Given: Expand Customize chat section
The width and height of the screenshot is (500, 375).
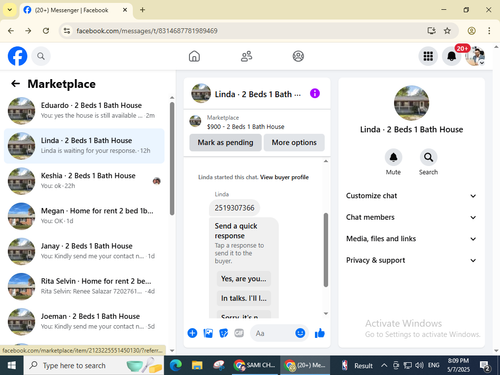Looking at the screenshot, I should click(411, 196).
